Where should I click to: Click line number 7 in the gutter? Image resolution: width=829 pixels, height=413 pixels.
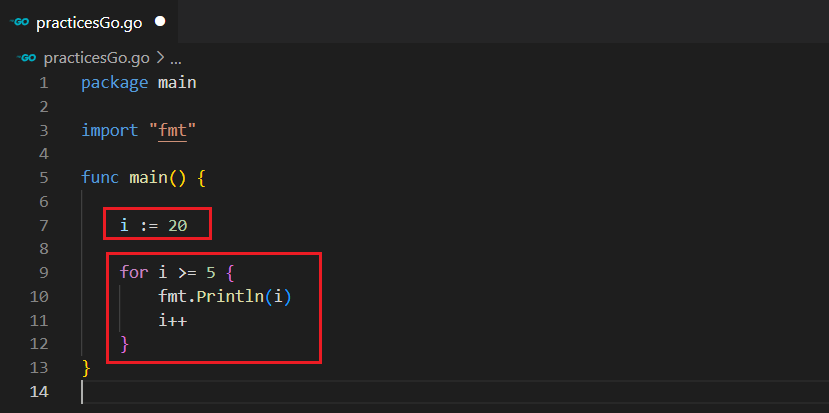(43, 226)
